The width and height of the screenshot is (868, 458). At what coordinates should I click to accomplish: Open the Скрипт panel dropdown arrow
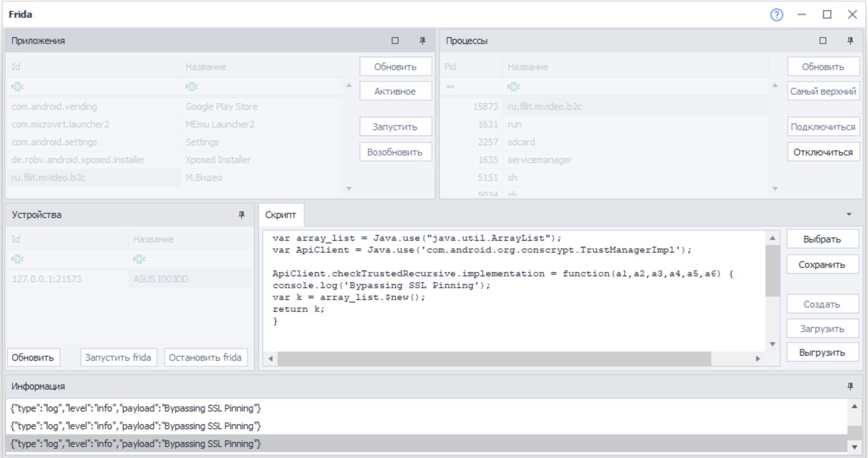849,215
